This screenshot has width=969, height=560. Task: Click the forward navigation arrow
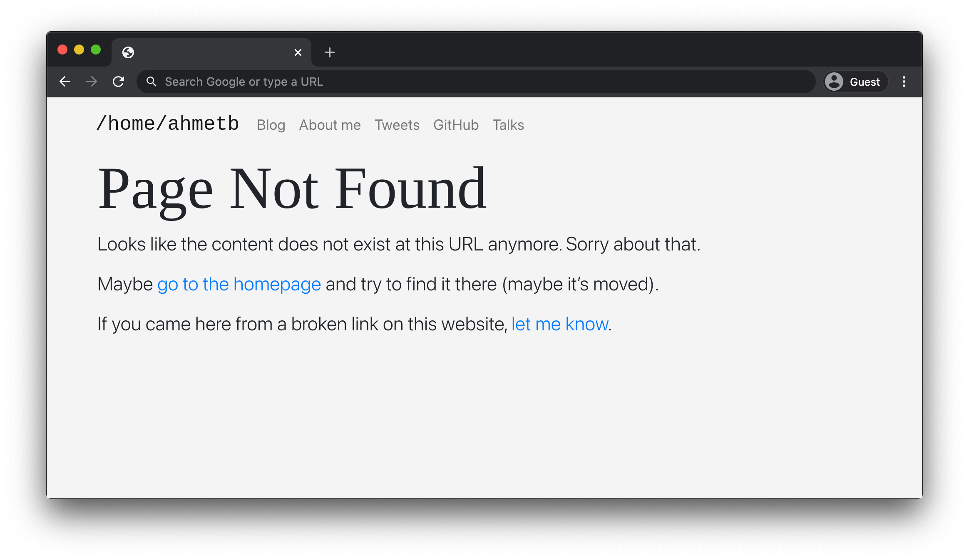[x=92, y=82]
